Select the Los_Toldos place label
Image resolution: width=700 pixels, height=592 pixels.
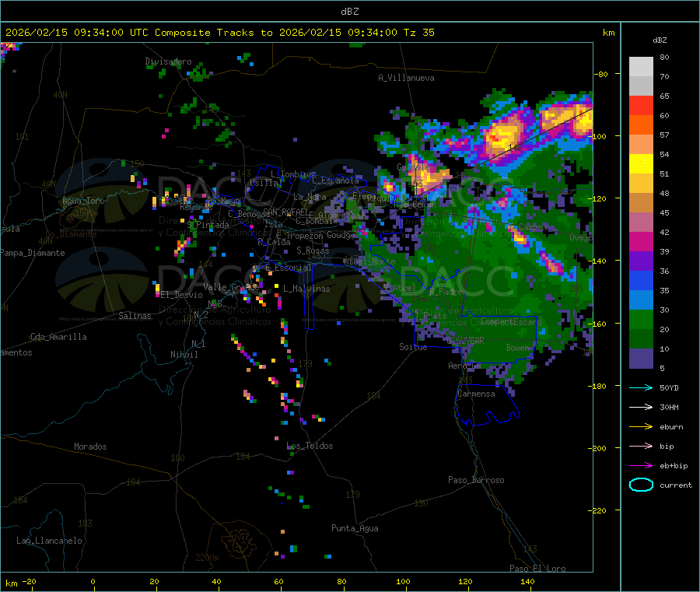pos(310,446)
